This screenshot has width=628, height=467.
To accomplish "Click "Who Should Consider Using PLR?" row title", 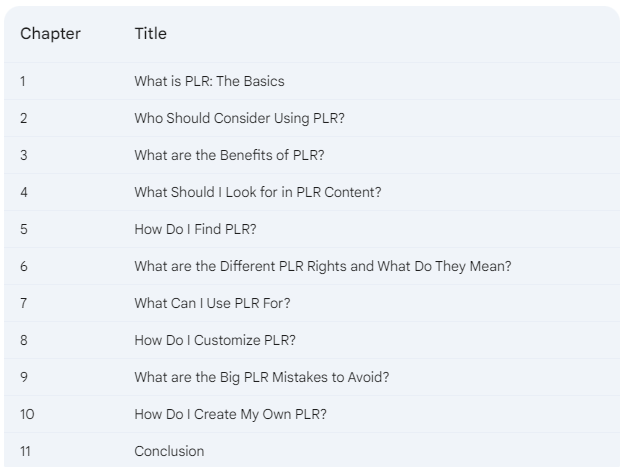I will [x=239, y=118].
